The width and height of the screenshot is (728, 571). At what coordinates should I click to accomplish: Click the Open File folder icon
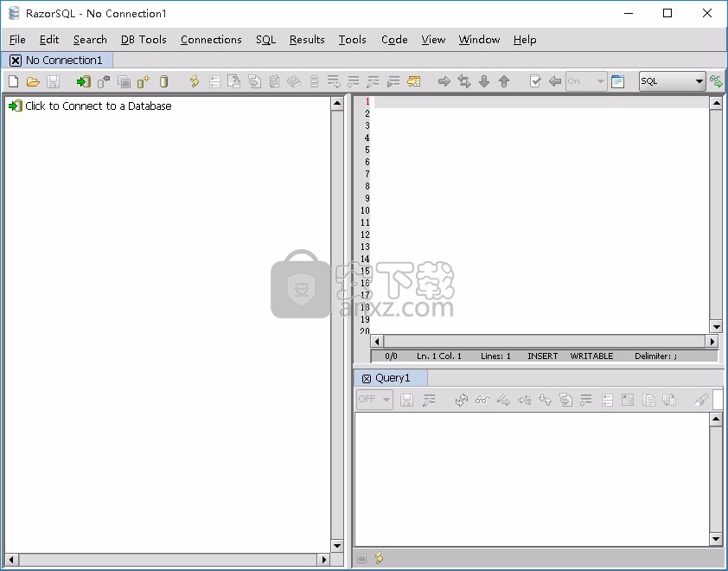click(33, 82)
